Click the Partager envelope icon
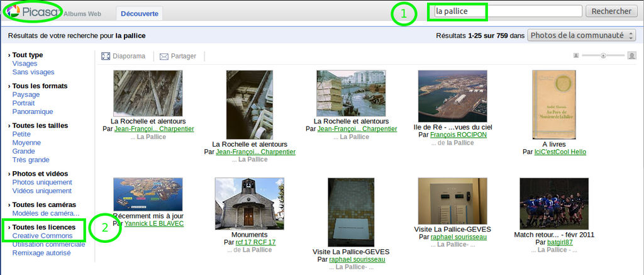 164,57
